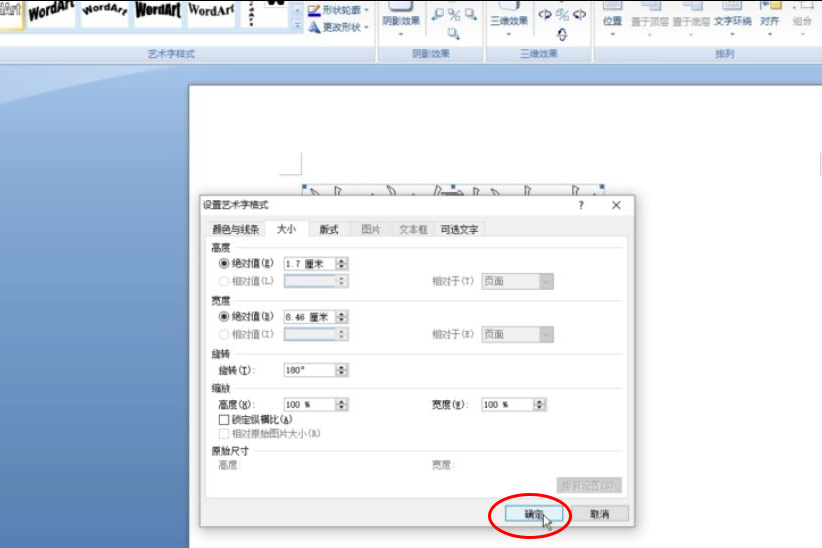Toggle shadow on/off icon in 阴影效果 group
Image resolution: width=822 pixels, height=548 pixels.
point(454,14)
